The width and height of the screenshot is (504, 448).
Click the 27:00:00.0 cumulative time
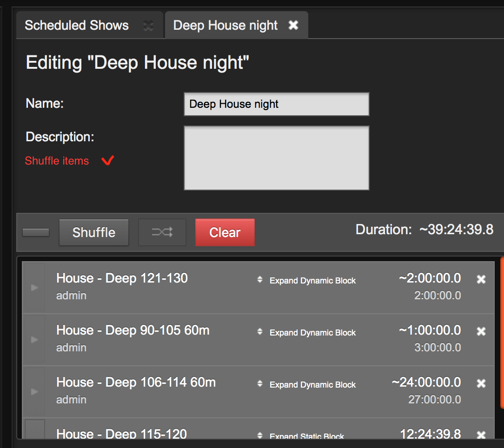tap(435, 400)
